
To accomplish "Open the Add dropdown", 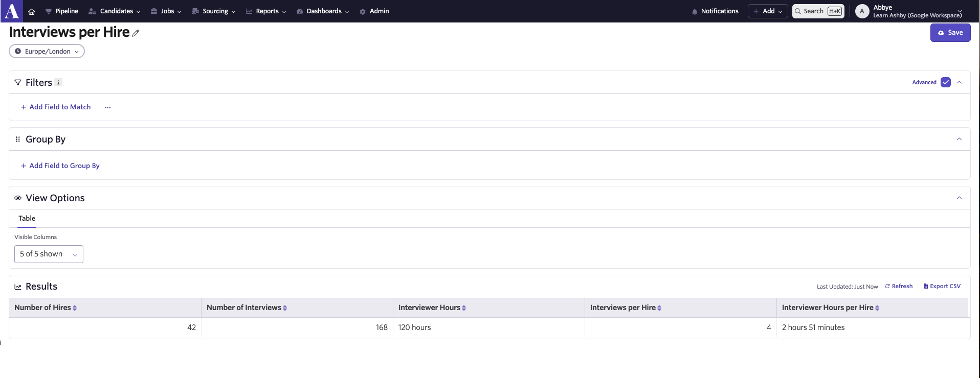I will coord(768,11).
